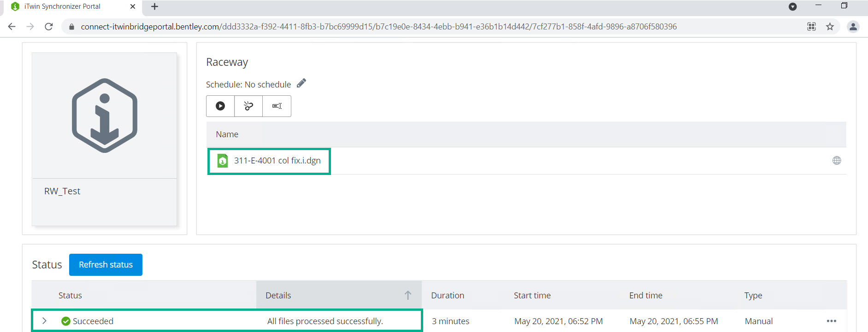
Task: Run the synchronization with the play button
Action: (220, 106)
